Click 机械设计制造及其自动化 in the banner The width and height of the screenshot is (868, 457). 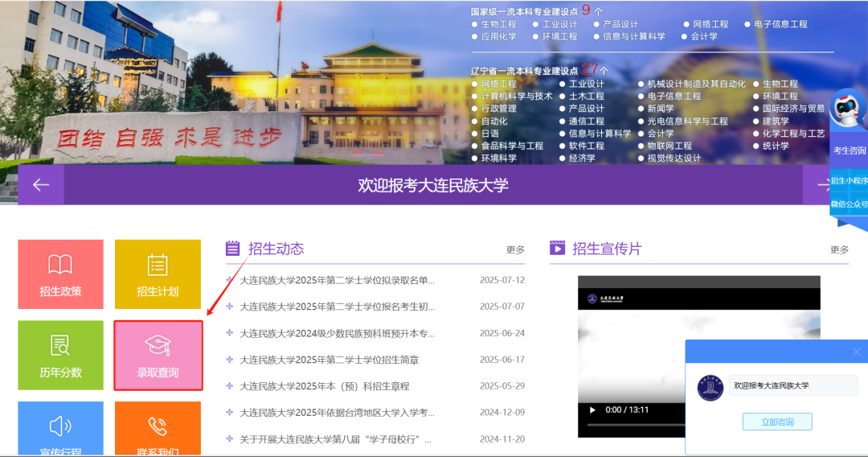[x=696, y=84]
